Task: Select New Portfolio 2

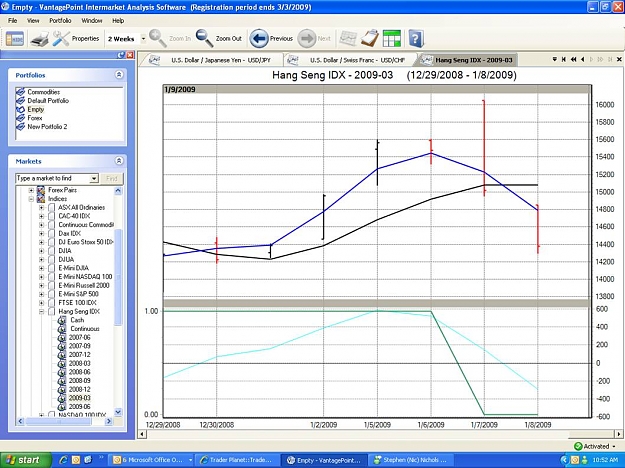Action: tap(47, 127)
